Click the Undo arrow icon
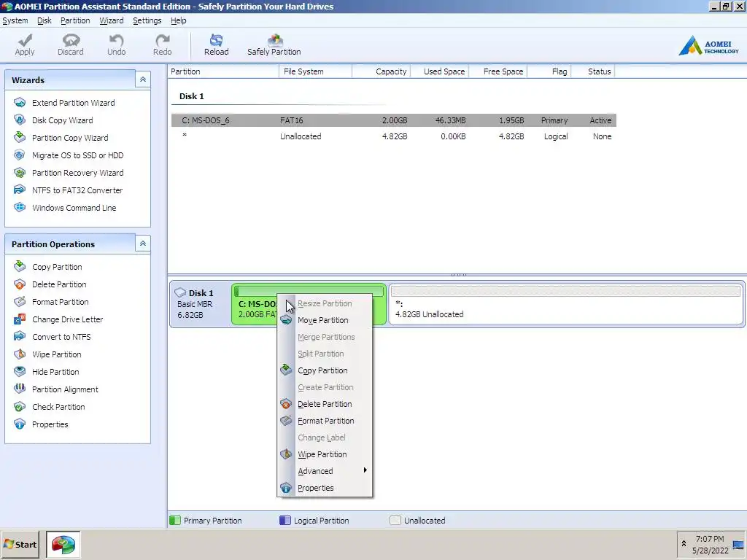 click(116, 40)
